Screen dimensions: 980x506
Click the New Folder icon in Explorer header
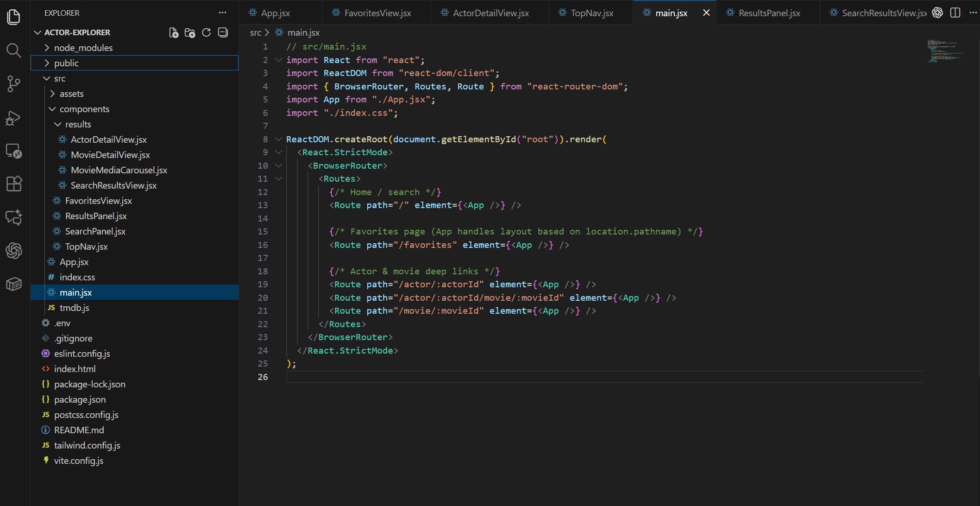pos(190,32)
